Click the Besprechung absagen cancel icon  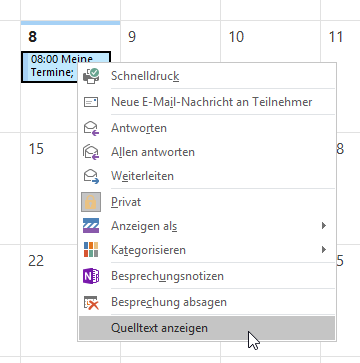[91, 302]
